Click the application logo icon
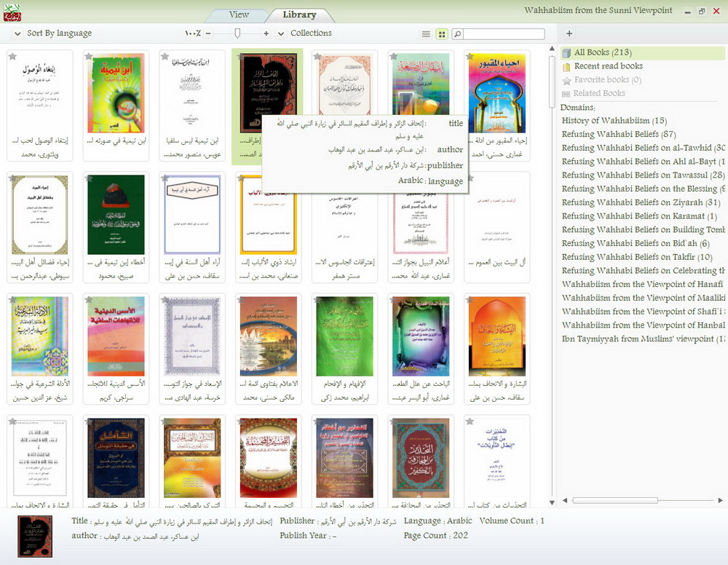Viewport: 728px width, 565px height. [x=12, y=12]
